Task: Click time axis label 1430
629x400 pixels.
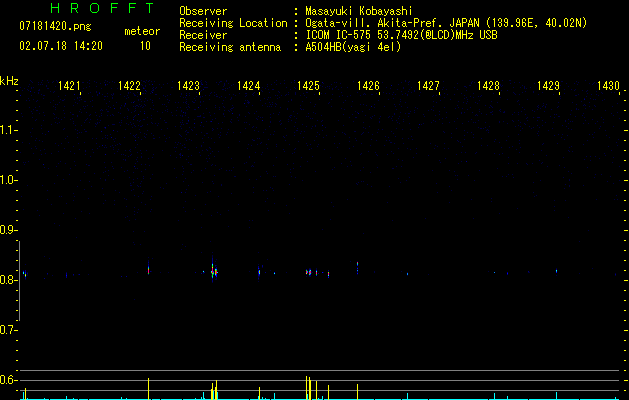Action: tap(608, 85)
